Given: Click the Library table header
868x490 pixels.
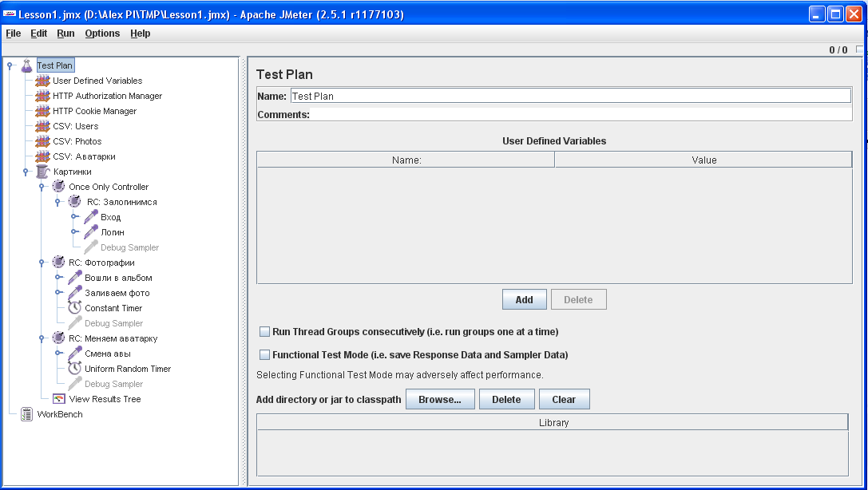Looking at the screenshot, I should (x=553, y=422).
